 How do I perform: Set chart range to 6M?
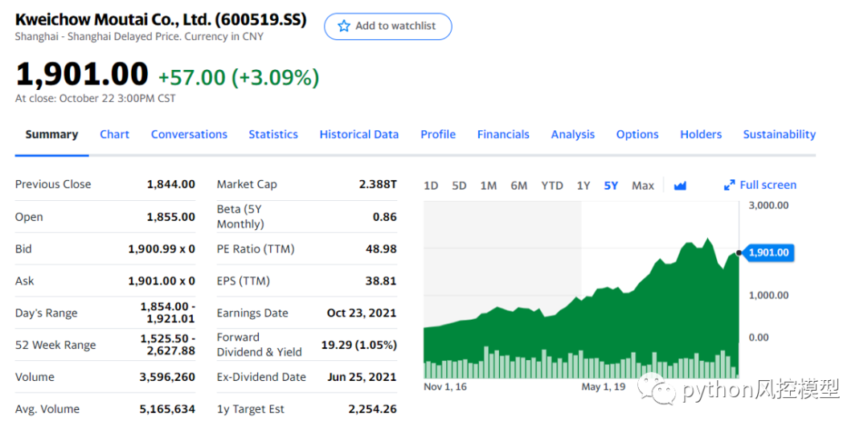pos(518,186)
